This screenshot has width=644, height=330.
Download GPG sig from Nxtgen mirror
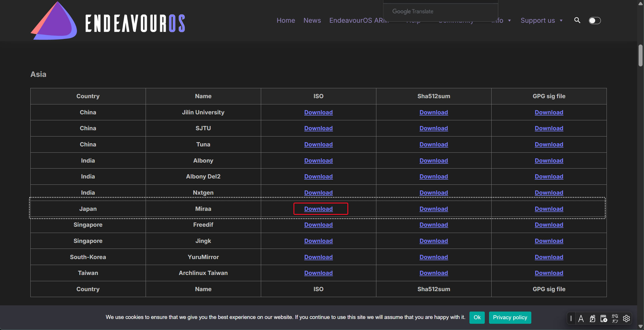pos(549,193)
